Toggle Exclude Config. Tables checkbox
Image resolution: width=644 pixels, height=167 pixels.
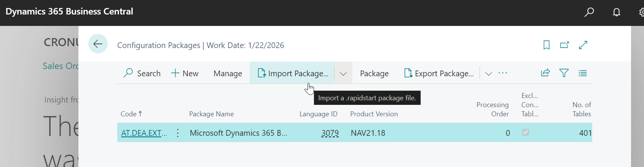tap(526, 132)
